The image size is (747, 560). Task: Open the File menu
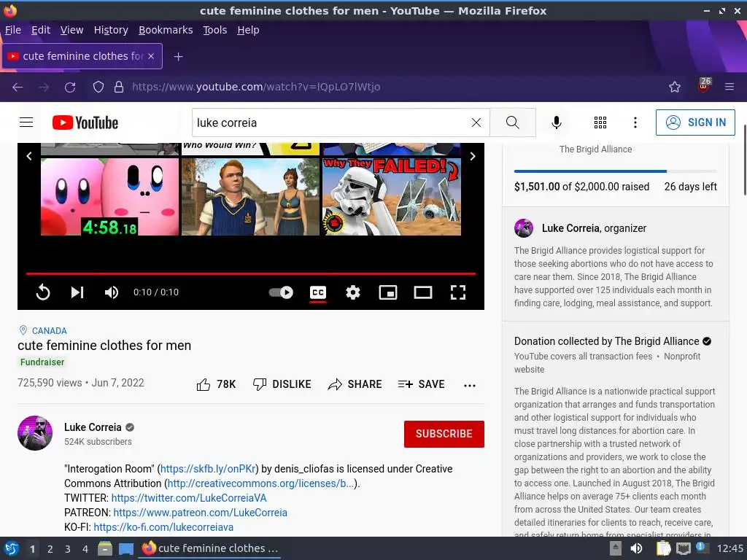(x=13, y=30)
